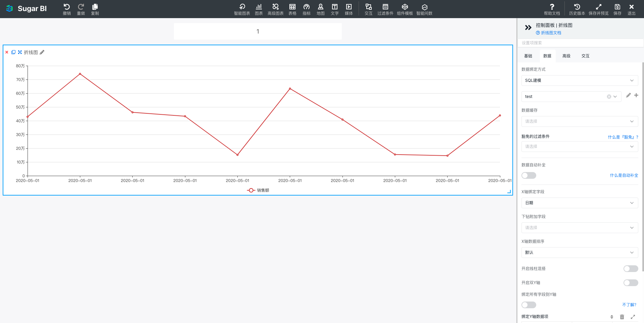644x323 pixels.
Task: Insert an Indicator (指标) component
Action: 307,7
